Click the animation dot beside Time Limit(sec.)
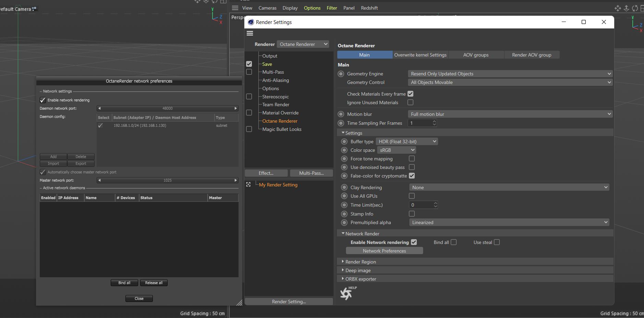644x318 pixels. 344,205
